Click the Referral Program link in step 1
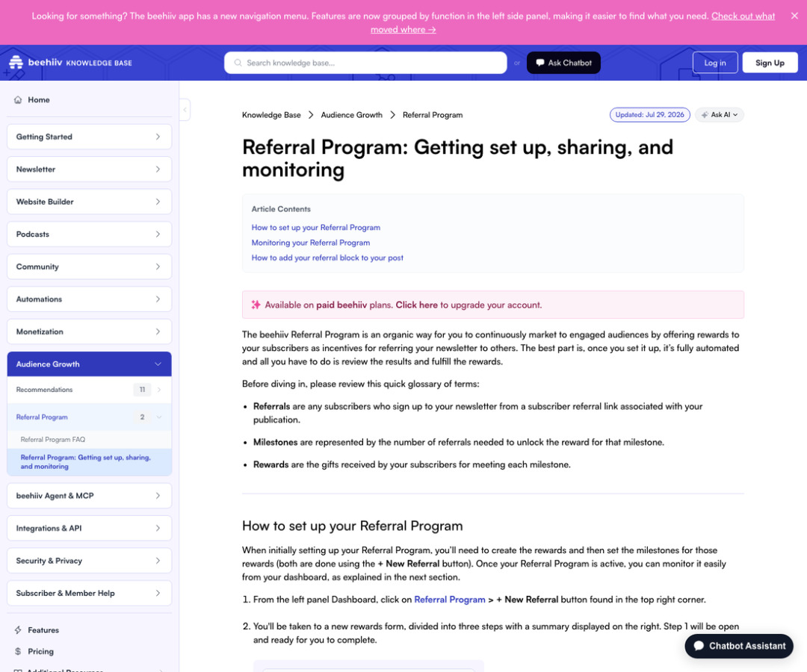Image resolution: width=807 pixels, height=672 pixels. 450,600
